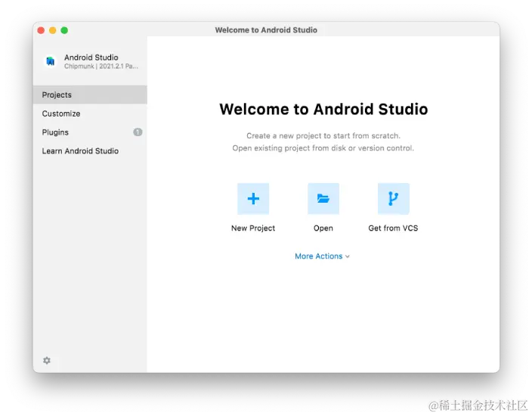Expand the More Actions dropdown
This screenshot has width=532, height=416.
click(322, 256)
